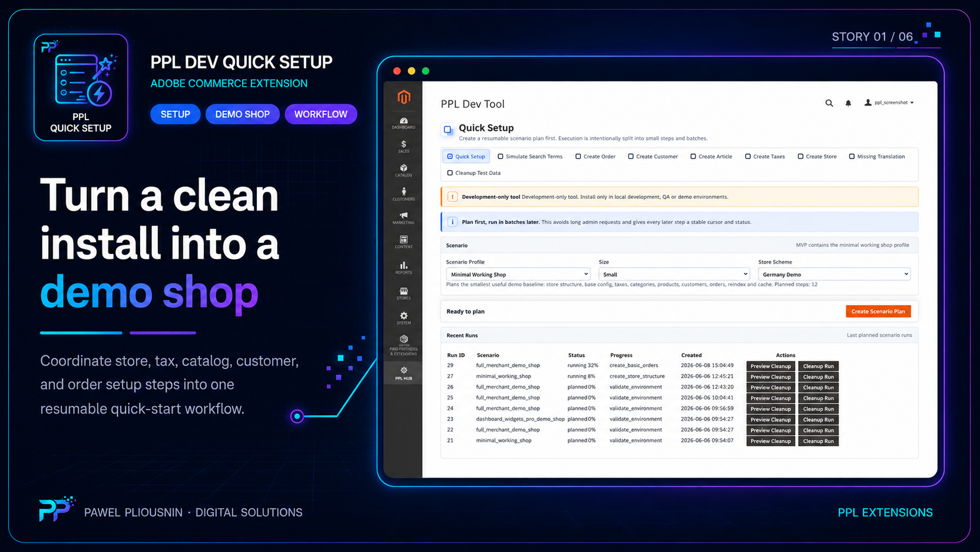Click the warning icon in development-only notice

pos(452,197)
